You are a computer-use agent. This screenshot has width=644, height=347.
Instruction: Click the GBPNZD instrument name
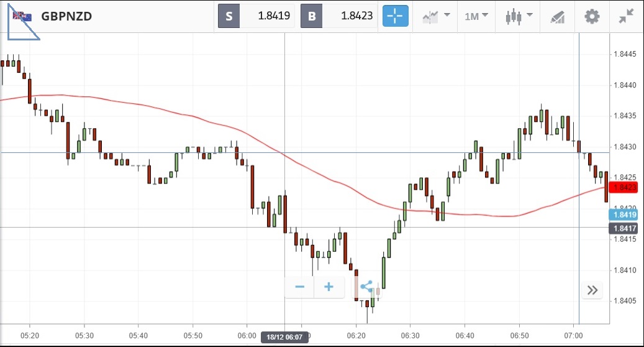point(66,17)
